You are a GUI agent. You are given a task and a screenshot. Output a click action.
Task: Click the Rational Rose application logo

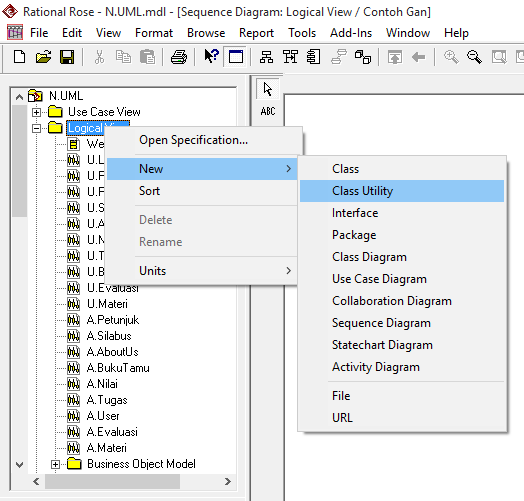tap(10, 11)
